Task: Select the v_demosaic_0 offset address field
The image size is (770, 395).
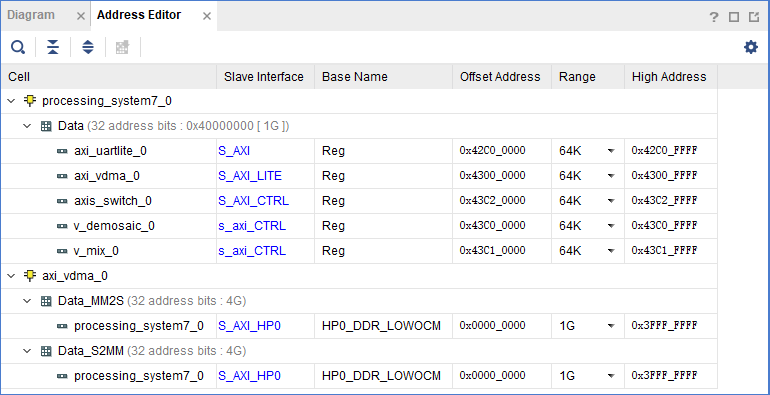Action: click(x=502, y=226)
